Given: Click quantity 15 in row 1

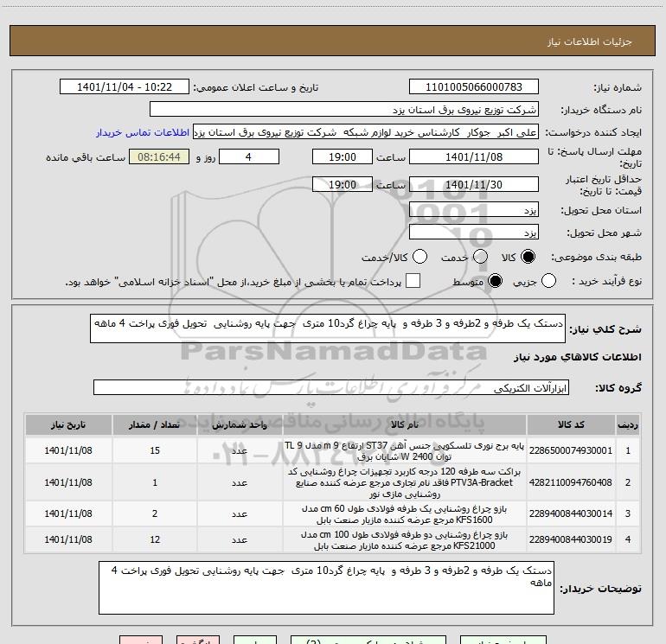Looking at the screenshot, I should (155, 450).
